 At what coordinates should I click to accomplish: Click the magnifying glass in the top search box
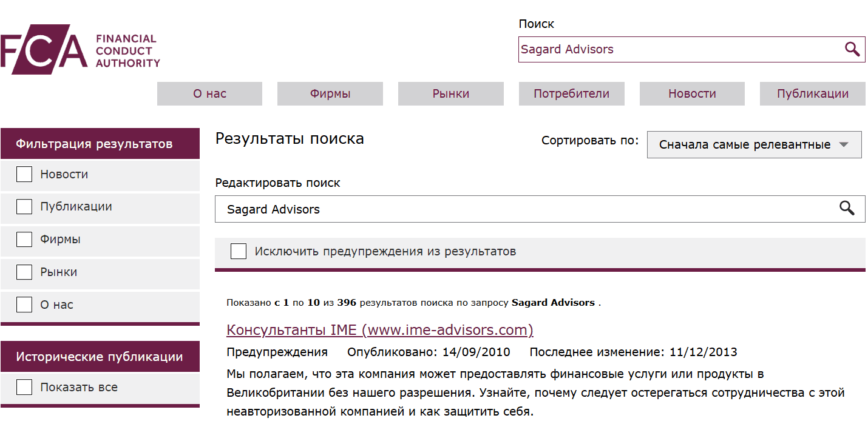tap(852, 49)
